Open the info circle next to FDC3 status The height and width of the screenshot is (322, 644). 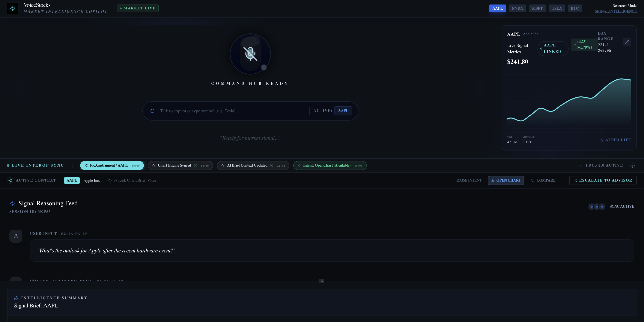632,165
